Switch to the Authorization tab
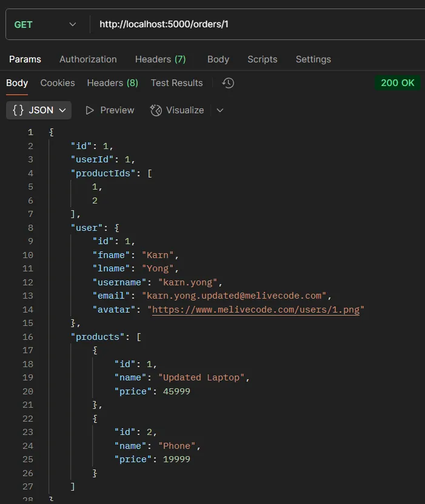425x504 pixels. [87, 59]
